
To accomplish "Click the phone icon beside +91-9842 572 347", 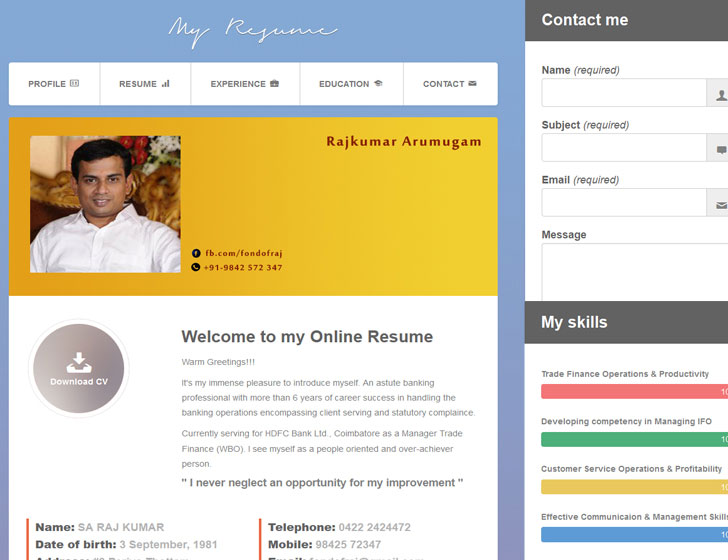I will pyautogui.click(x=196, y=268).
